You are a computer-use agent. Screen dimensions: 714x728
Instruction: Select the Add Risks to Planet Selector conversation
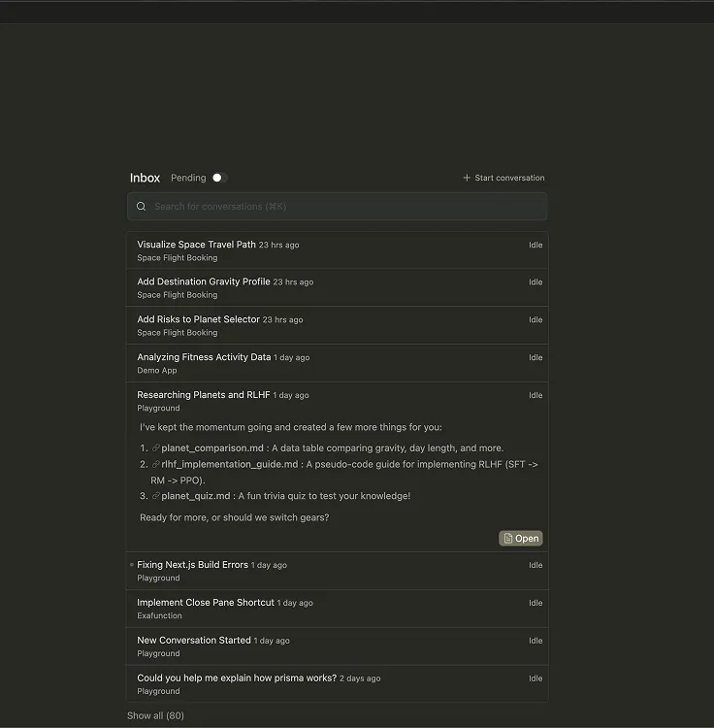pyautogui.click(x=198, y=319)
